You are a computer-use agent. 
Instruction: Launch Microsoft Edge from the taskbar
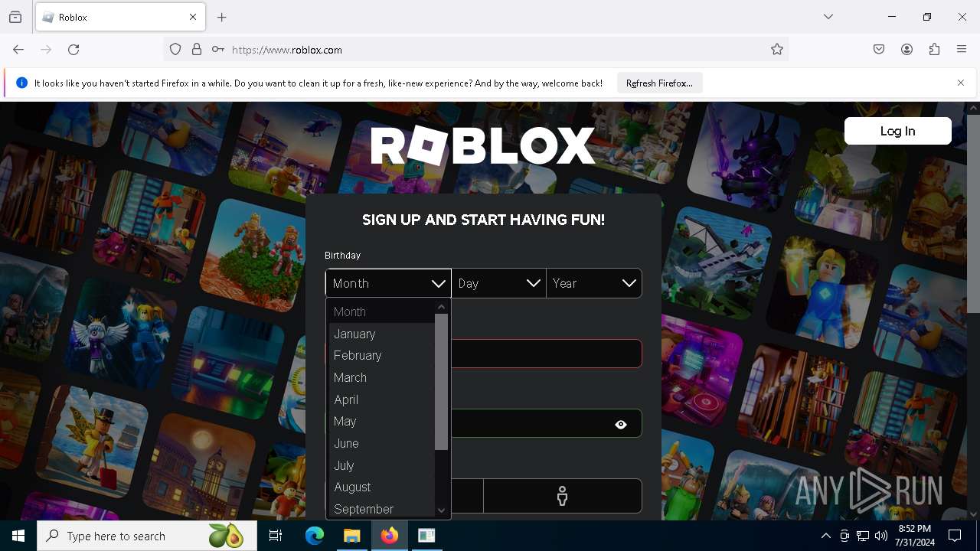(x=315, y=536)
